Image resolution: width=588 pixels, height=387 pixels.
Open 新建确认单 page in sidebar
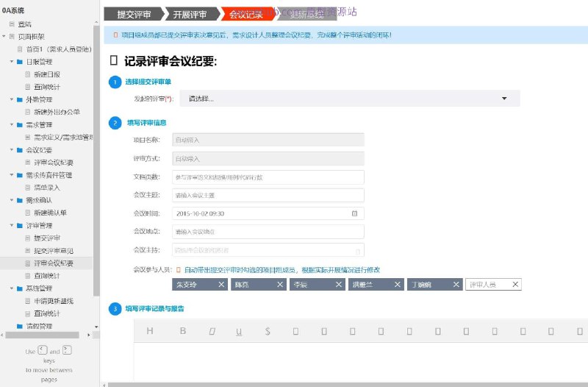[50, 213]
